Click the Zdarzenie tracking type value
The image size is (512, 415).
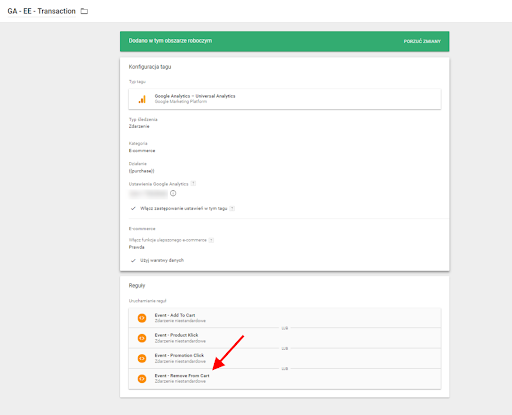(x=139, y=126)
